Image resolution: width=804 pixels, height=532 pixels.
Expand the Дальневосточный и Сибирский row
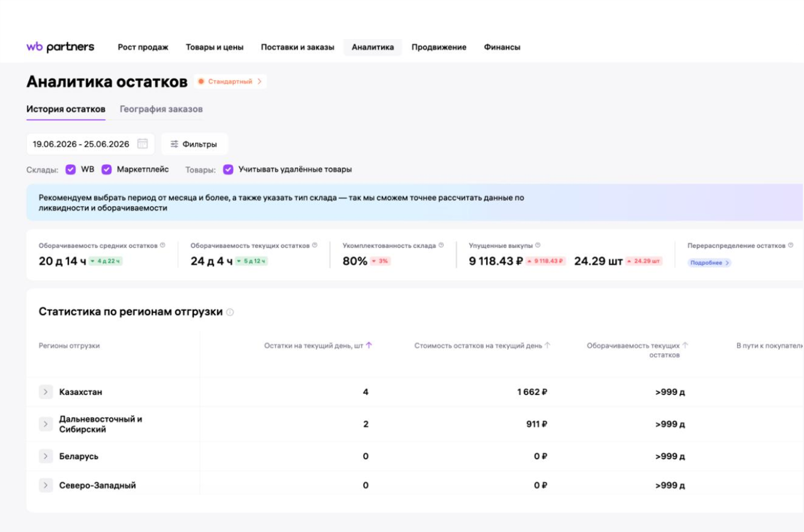tap(46, 424)
